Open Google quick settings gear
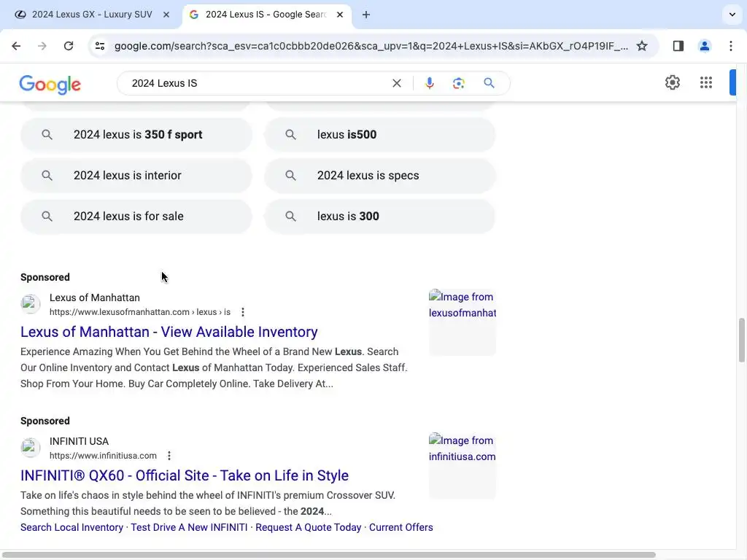This screenshot has height=560, width=747. coord(672,82)
